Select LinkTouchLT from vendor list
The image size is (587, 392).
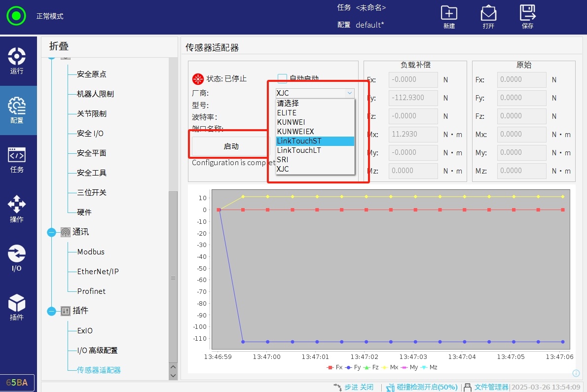[299, 150]
